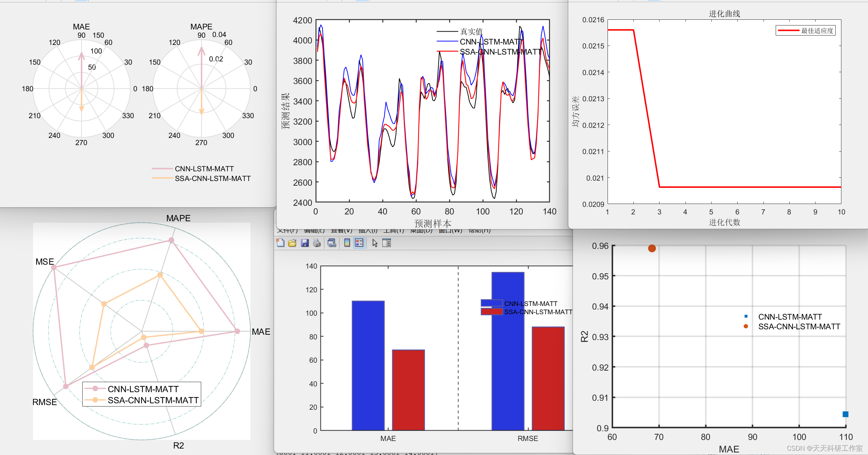Click the R2 y-axis label of scatter plot
The height and width of the screenshot is (455, 868).
pos(585,336)
